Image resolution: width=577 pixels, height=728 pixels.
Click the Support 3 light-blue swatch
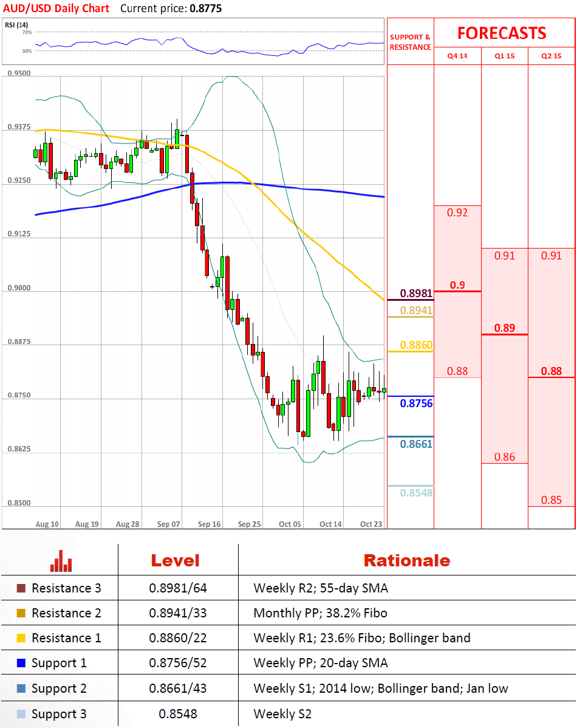click(x=21, y=714)
